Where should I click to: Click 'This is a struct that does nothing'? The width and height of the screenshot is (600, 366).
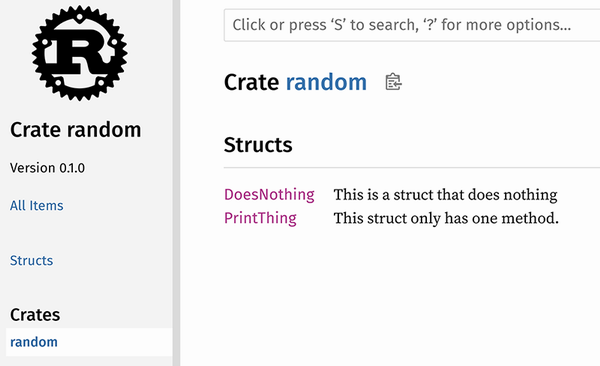(445, 195)
